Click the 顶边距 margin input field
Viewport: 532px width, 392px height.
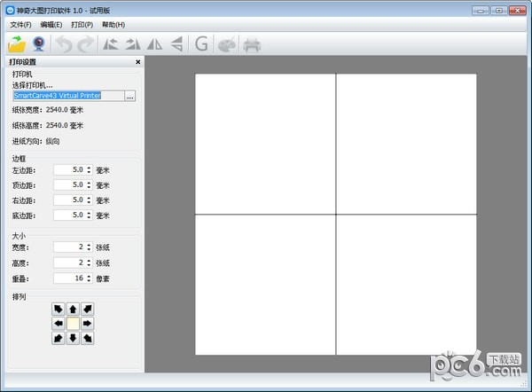[69, 184]
